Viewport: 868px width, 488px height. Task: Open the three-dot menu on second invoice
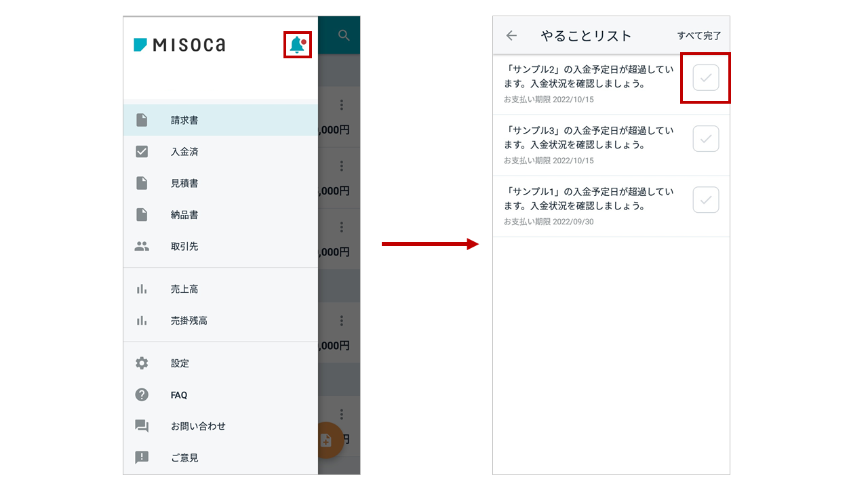pos(341,165)
